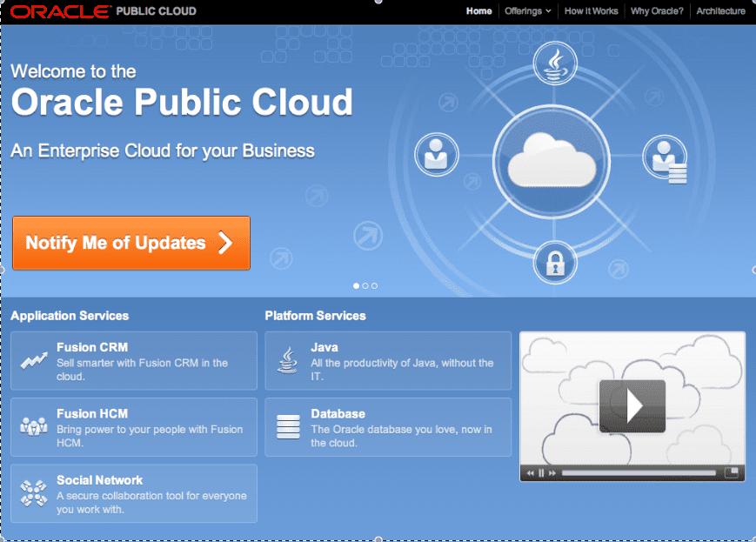Open the Fusion HCM service title
Viewport: 756px width, 542px height.
92,414
